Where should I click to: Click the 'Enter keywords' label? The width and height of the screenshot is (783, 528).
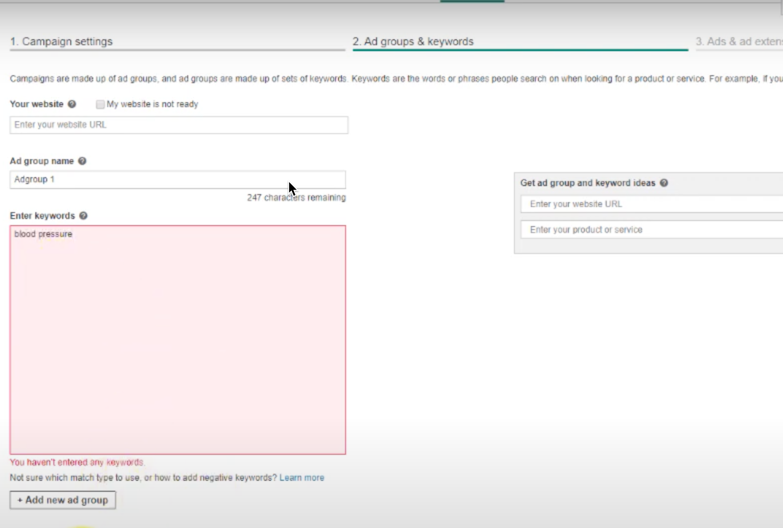point(42,216)
